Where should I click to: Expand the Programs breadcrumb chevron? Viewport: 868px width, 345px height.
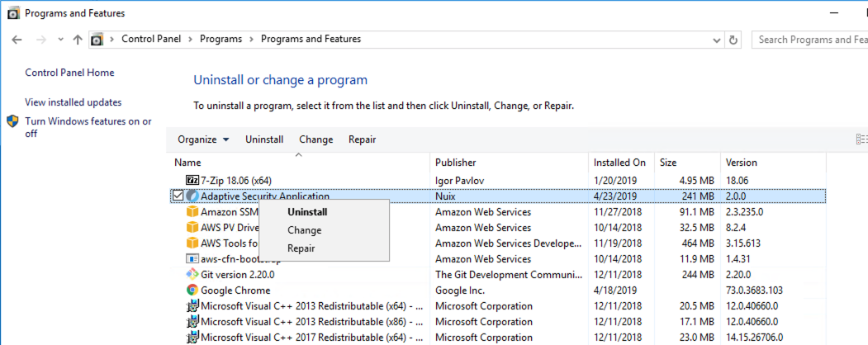252,40
